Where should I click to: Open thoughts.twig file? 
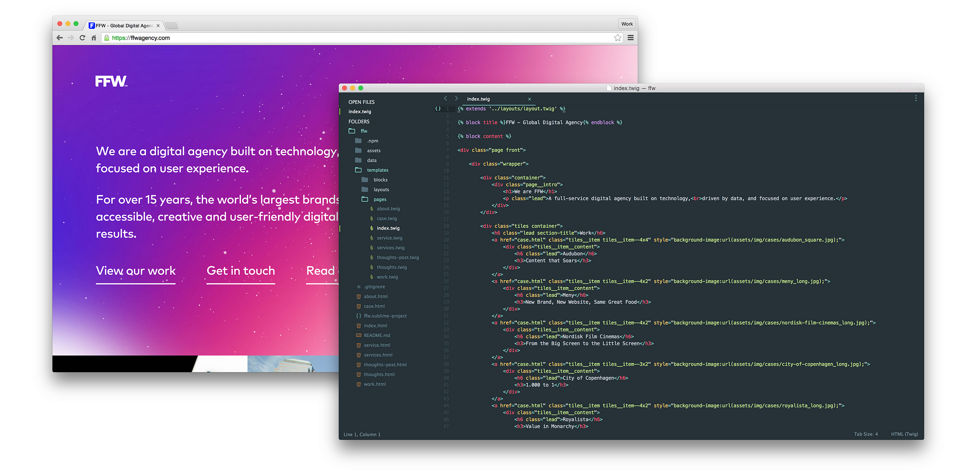[392, 267]
